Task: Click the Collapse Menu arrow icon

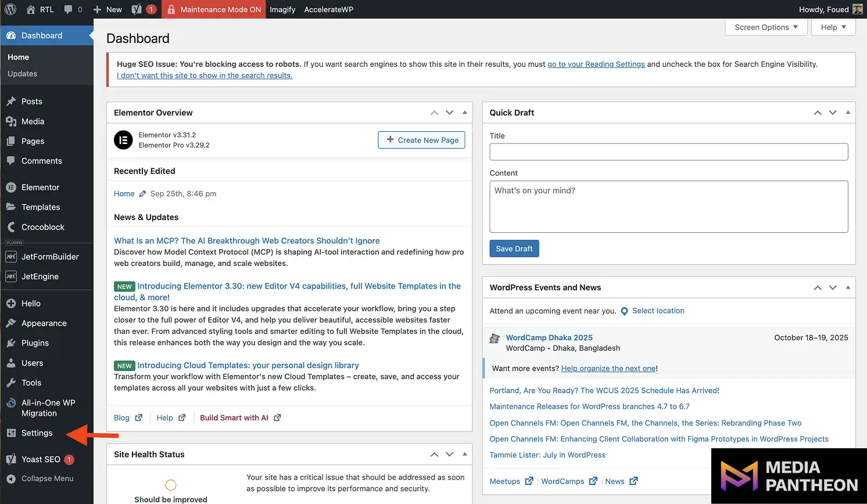Action: pyautogui.click(x=11, y=479)
